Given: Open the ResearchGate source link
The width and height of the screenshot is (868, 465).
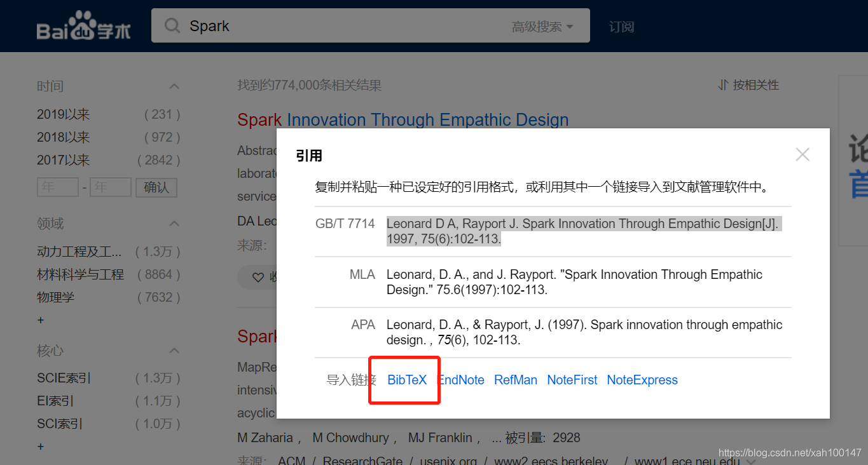Looking at the screenshot, I should click(362, 461).
